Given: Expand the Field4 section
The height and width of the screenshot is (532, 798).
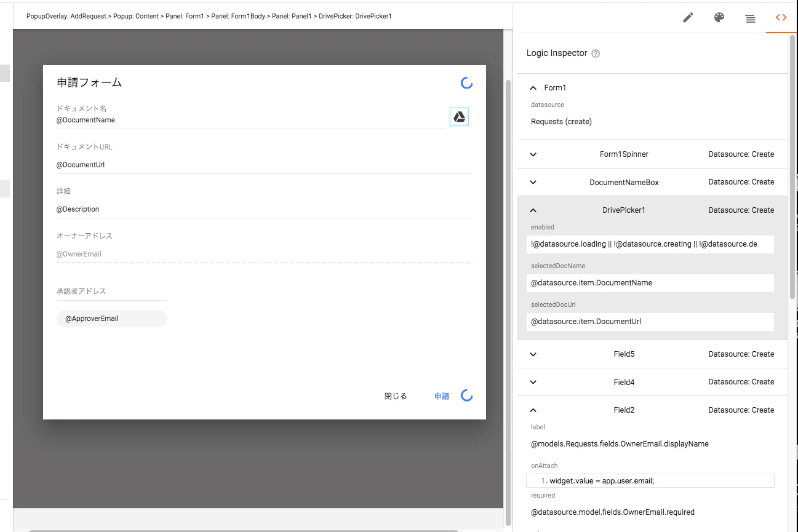Looking at the screenshot, I should tap(533, 382).
